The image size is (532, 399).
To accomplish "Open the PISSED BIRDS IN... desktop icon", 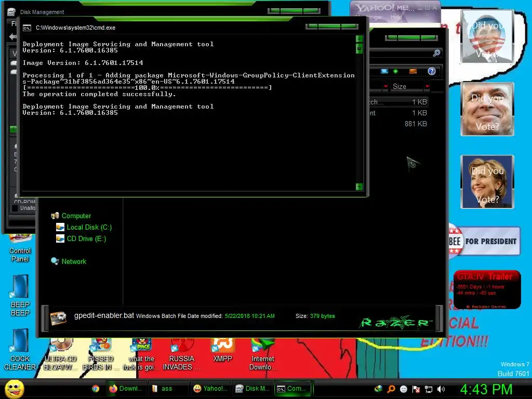I will 100,354.
